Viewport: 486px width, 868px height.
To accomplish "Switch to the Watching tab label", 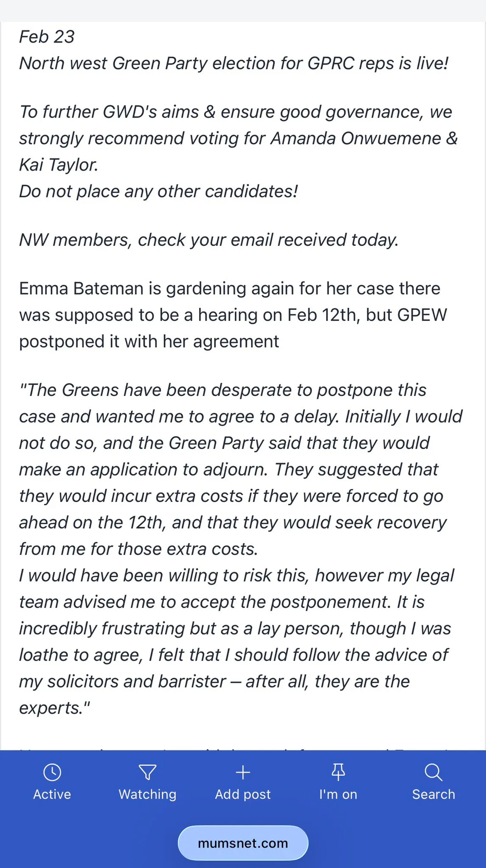I will tap(148, 794).
